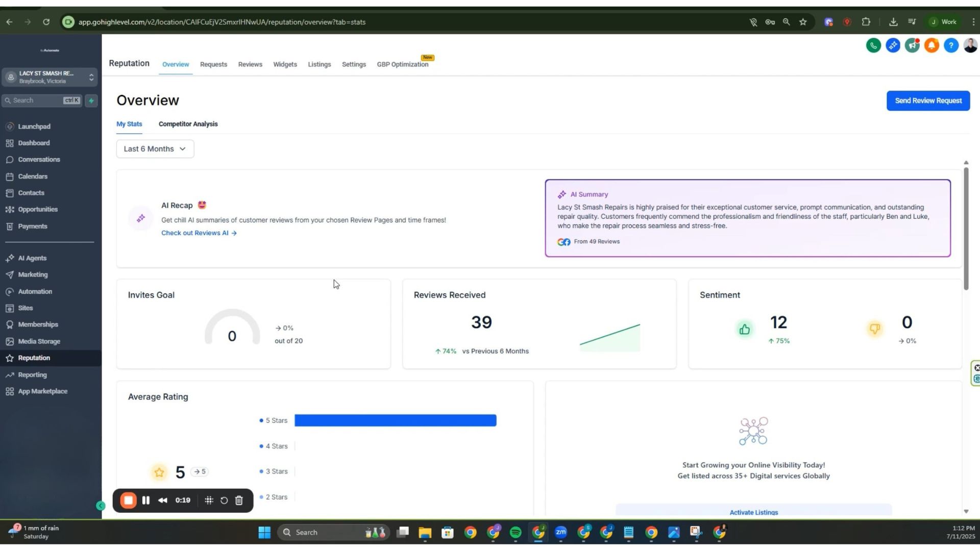The height and width of the screenshot is (551, 980).
Task: Open AI Agents in the sidebar
Action: click(x=32, y=258)
